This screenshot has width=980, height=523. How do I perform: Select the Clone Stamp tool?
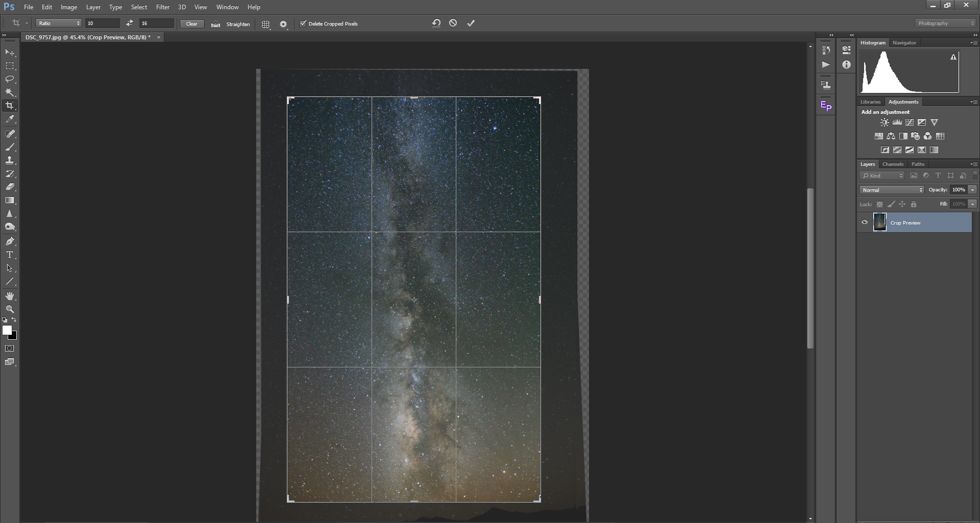10,160
